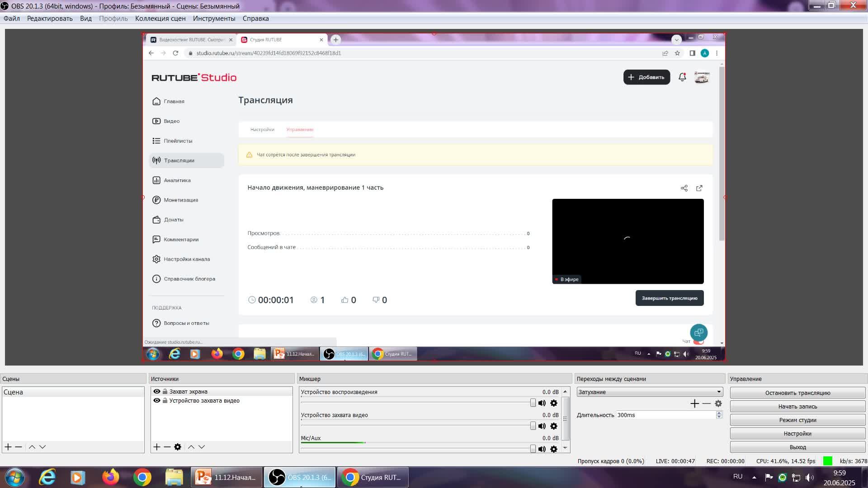
Task: Move selected source down arrow
Action: coord(202,447)
